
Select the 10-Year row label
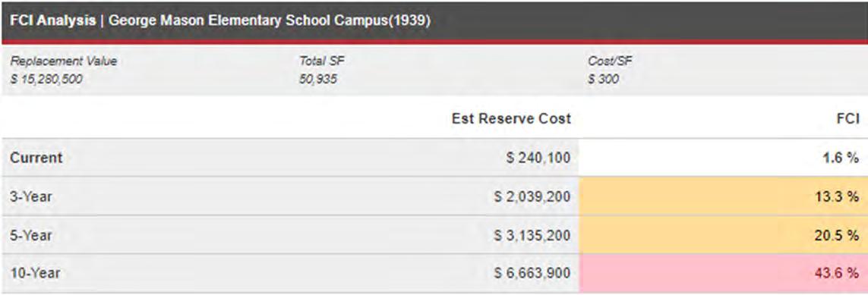tap(35, 274)
